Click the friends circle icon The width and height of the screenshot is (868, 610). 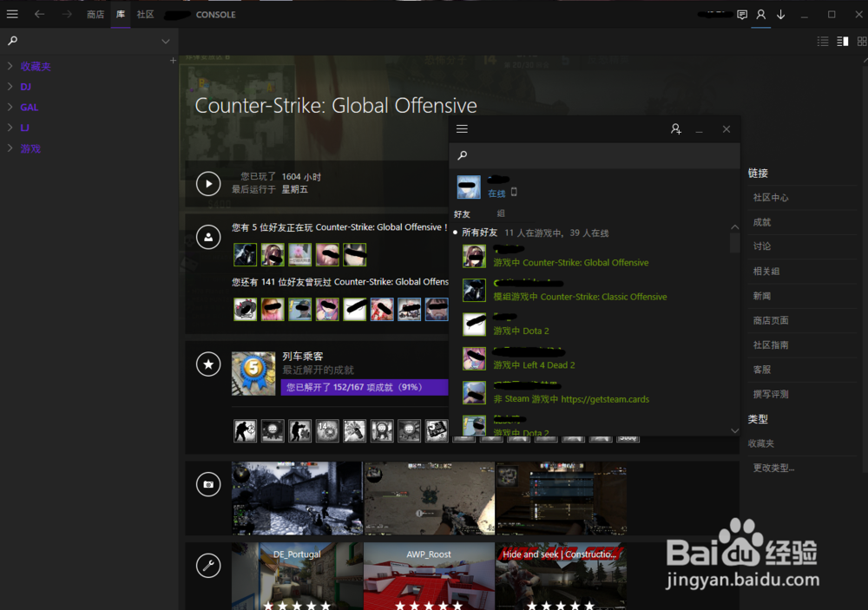(x=208, y=237)
